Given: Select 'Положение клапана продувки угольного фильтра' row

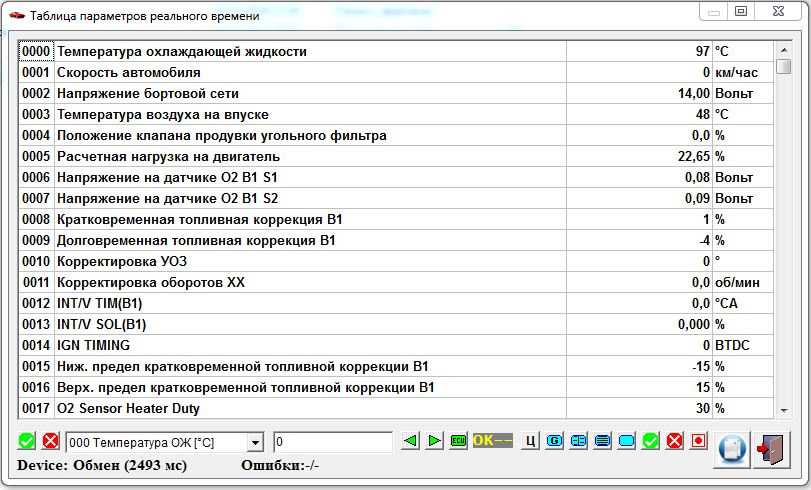Looking at the screenshot, I should click(x=396, y=136).
